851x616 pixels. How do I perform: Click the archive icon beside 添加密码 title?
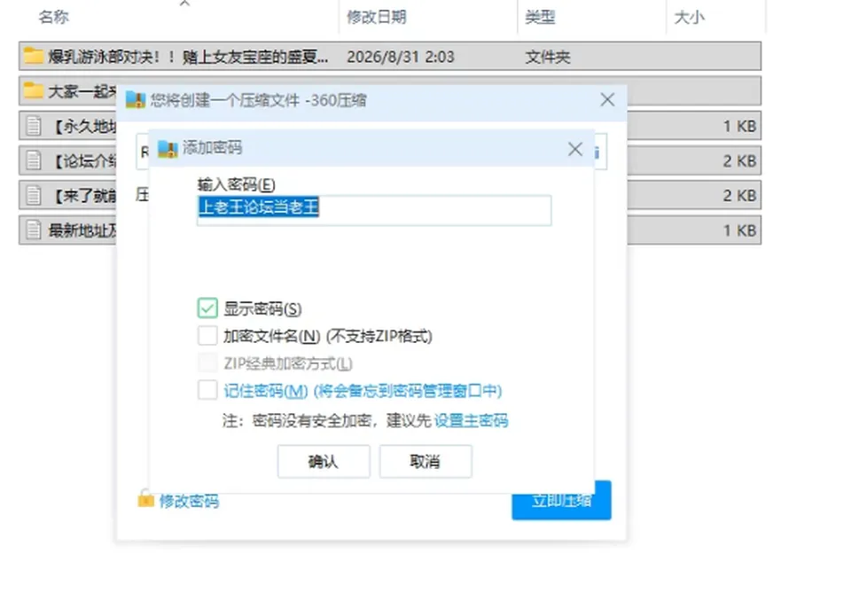(x=168, y=148)
